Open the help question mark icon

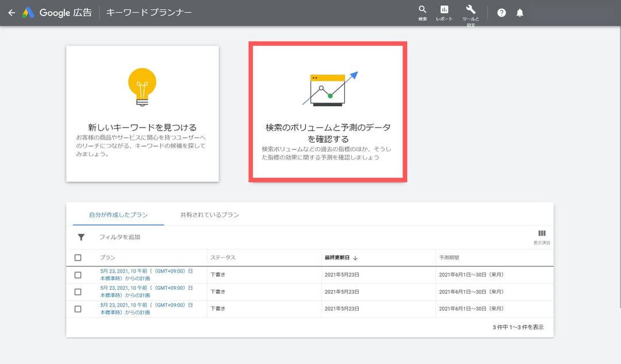click(501, 13)
